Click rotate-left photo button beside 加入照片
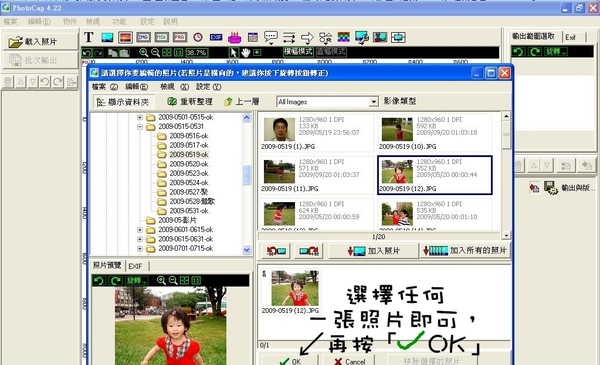The width and height of the screenshot is (600, 365). tap(276, 251)
